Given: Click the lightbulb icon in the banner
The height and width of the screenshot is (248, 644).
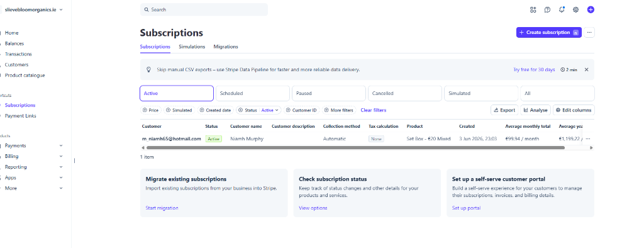Looking at the screenshot, I should [148, 69].
